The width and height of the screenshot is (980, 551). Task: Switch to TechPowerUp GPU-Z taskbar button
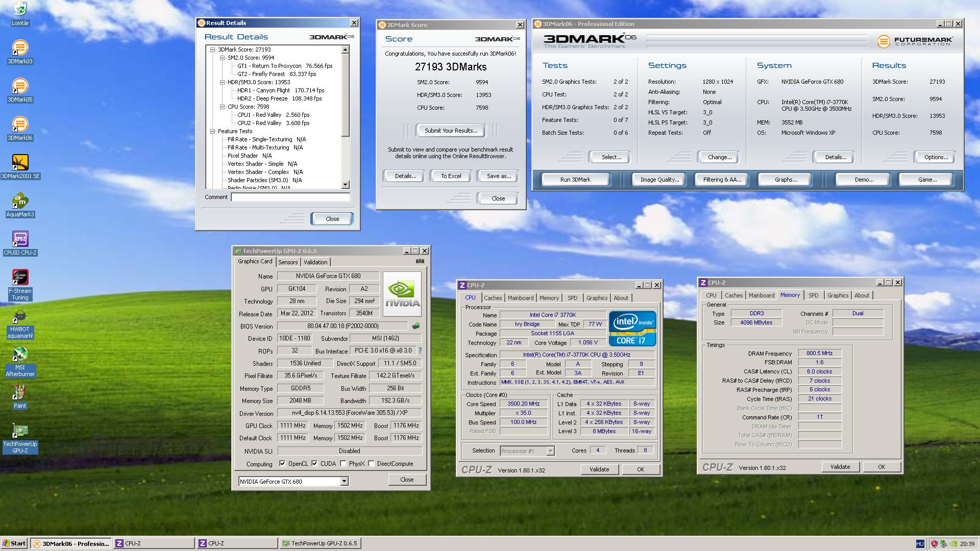pos(321,543)
